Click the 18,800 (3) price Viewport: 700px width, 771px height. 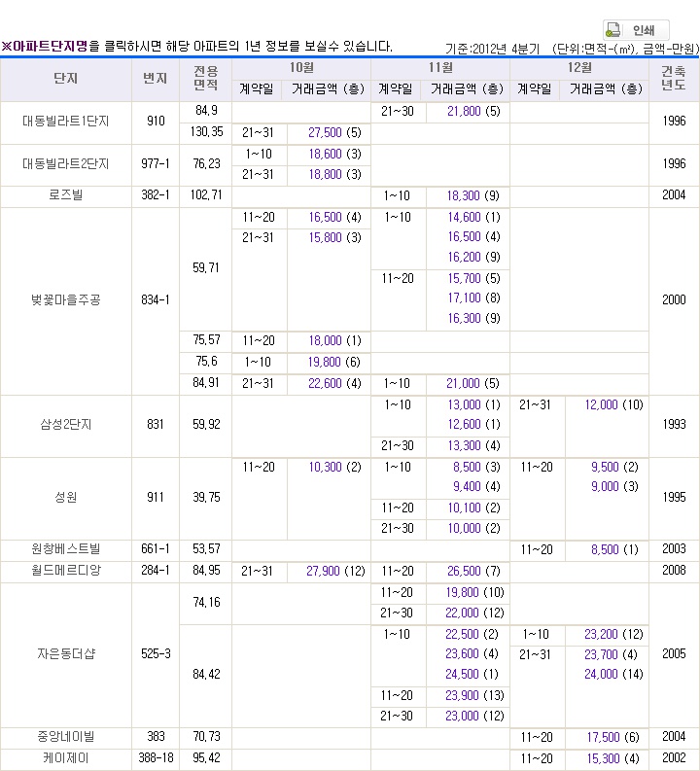334,175
